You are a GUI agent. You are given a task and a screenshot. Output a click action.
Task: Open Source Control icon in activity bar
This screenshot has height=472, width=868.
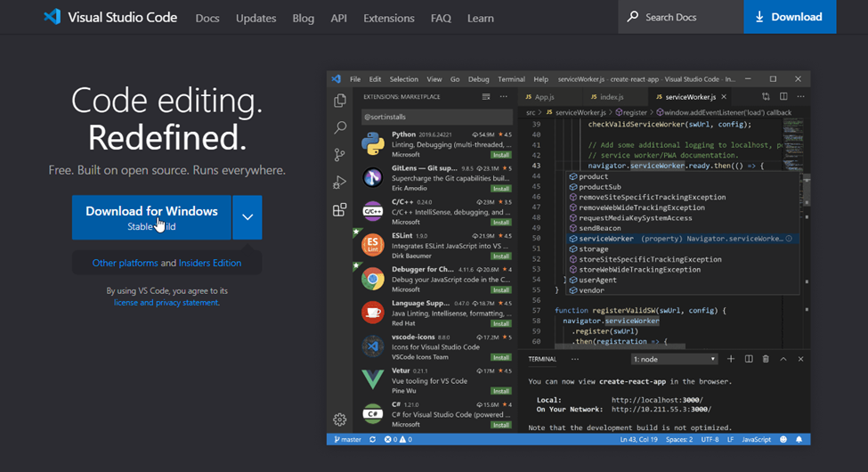pyautogui.click(x=340, y=155)
